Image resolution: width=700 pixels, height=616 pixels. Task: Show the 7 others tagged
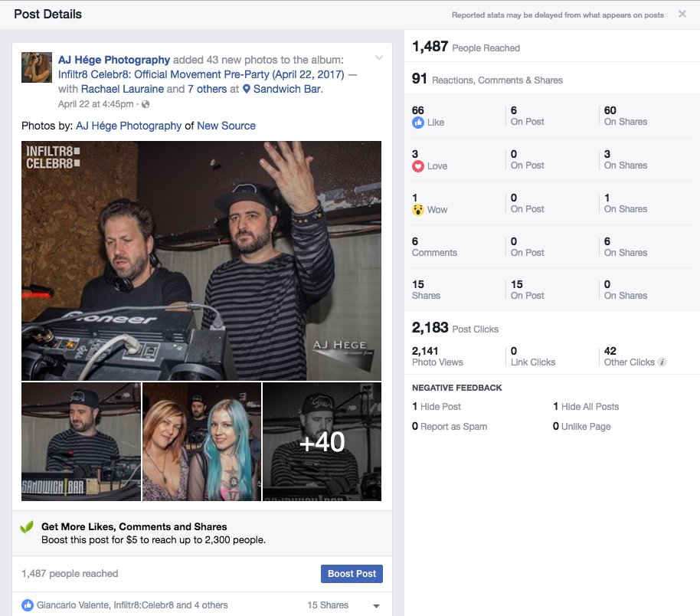tap(207, 89)
